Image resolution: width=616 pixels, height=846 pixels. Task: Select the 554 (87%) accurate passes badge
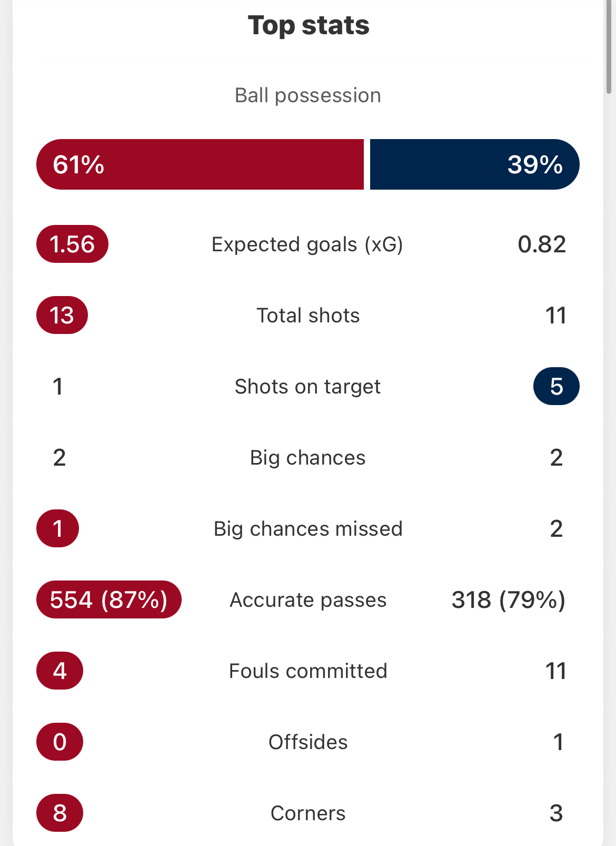(x=109, y=599)
